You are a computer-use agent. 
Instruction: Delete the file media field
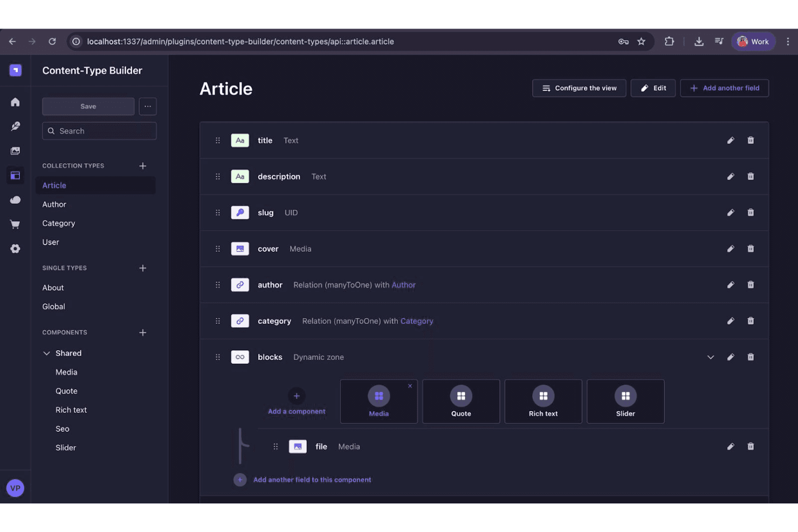[751, 446]
